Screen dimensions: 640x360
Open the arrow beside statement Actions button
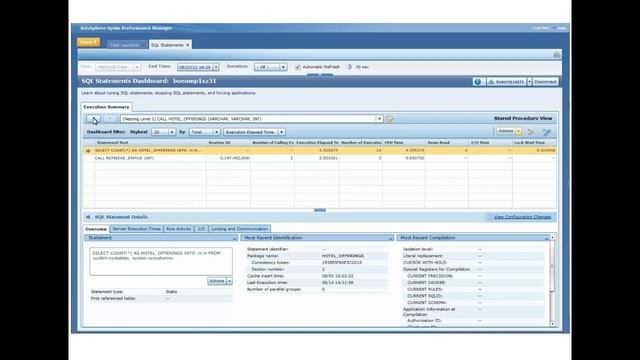pyautogui.click(x=229, y=281)
